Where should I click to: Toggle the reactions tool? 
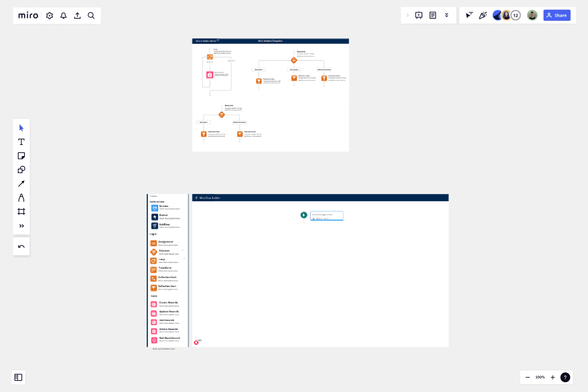[483, 15]
